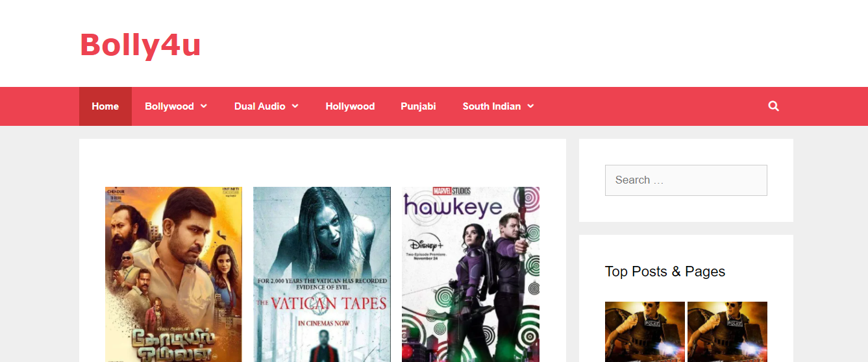Expand the Bollywood dropdown chevron
The image size is (868, 362).
coord(204,106)
